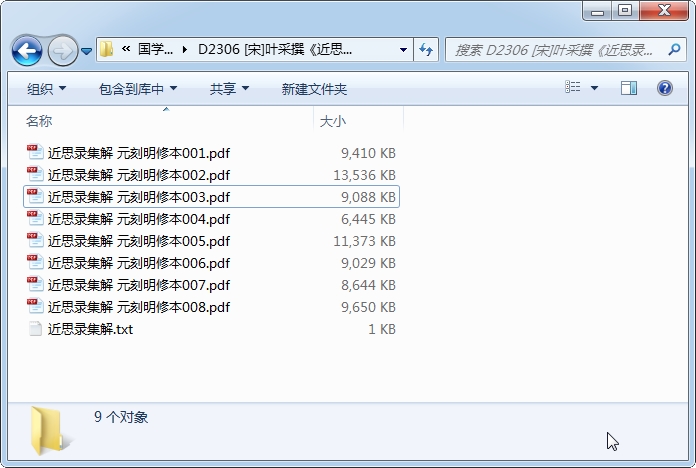Screen dimensions: 696x468
Task: Toggle the preview pane icon
Action: coord(629,88)
